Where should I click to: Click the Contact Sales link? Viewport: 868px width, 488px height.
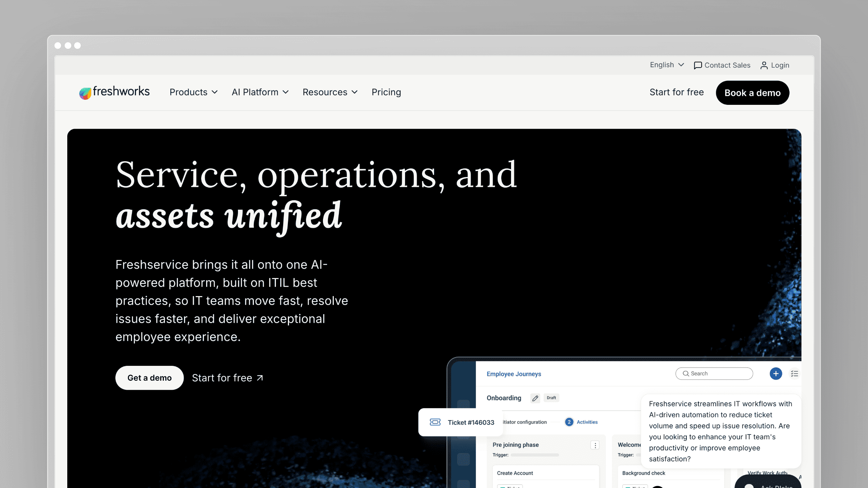coord(722,65)
